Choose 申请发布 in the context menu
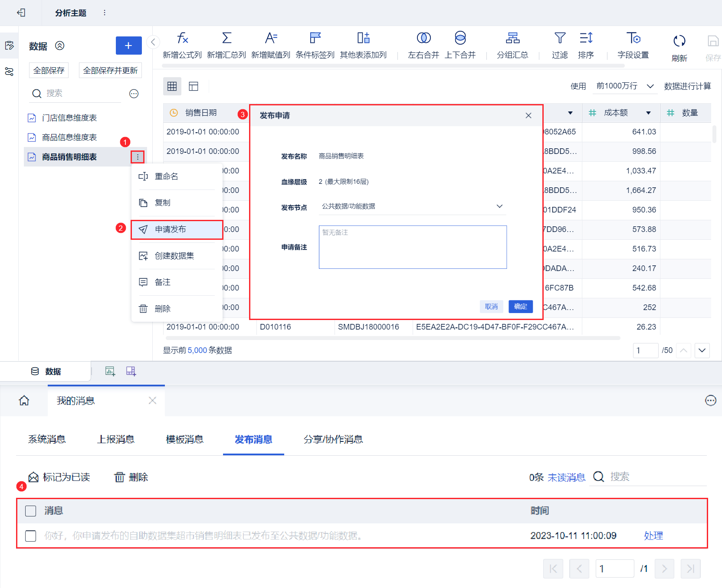 [x=177, y=229]
